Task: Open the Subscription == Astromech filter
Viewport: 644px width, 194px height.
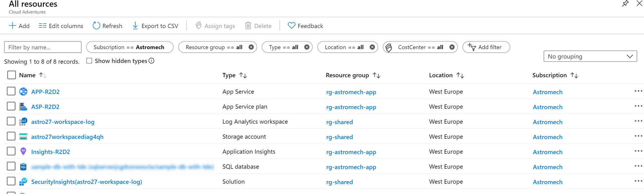Action: pos(130,47)
